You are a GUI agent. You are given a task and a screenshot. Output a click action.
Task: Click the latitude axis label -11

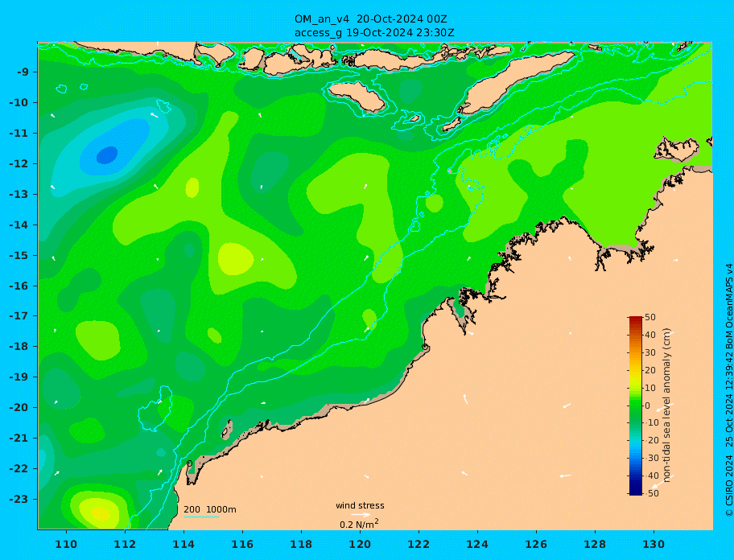[20, 134]
